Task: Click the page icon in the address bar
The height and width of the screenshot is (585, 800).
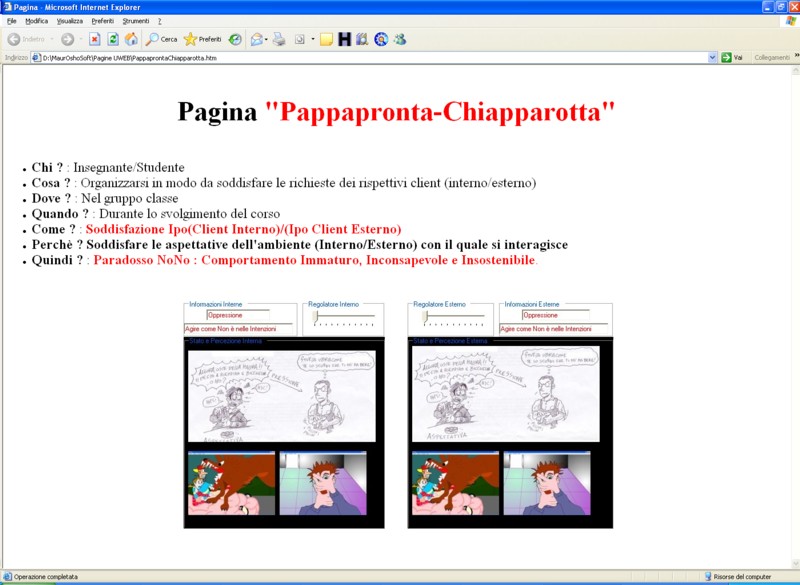Action: coord(36,58)
